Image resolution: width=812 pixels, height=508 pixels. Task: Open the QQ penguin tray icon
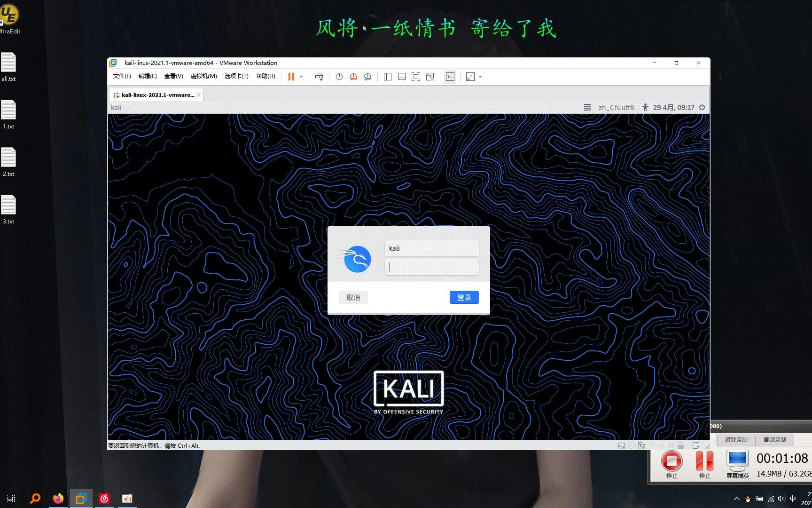[748, 499]
